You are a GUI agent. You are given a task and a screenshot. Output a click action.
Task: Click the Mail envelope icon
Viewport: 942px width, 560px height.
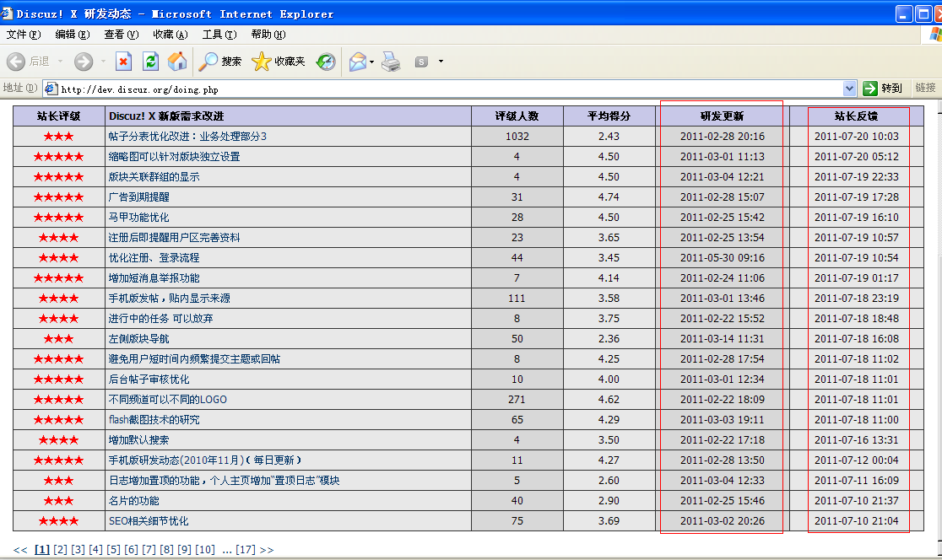point(357,62)
